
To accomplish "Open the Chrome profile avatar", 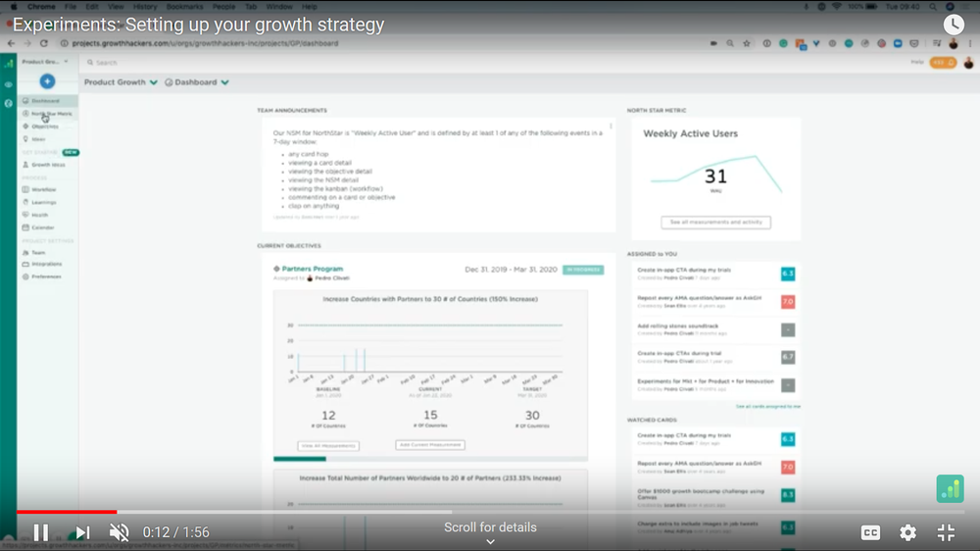I will pos(954,43).
